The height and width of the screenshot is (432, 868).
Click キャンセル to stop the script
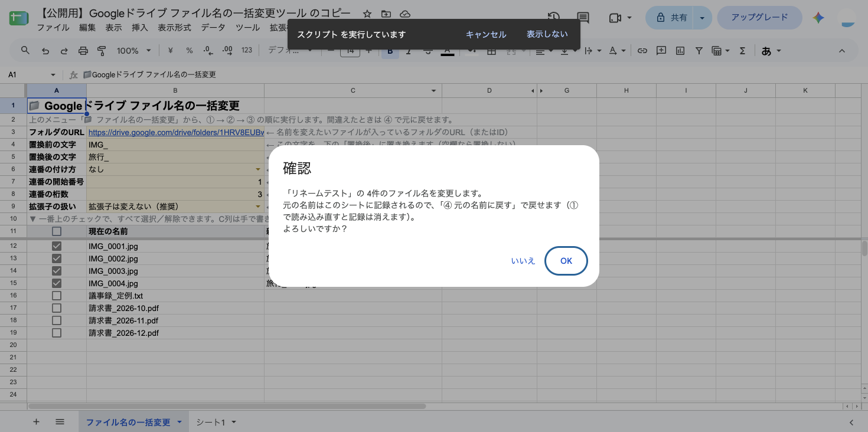pyautogui.click(x=486, y=34)
